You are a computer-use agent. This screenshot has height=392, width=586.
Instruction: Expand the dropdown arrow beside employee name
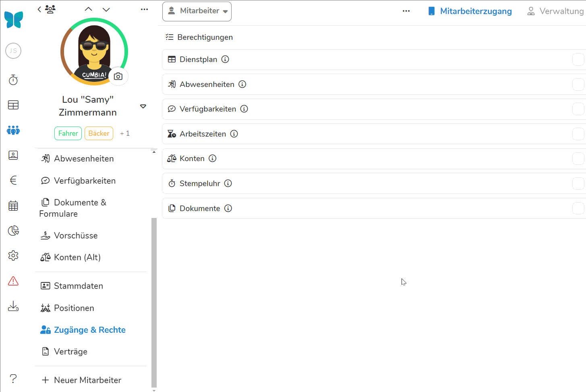143,106
